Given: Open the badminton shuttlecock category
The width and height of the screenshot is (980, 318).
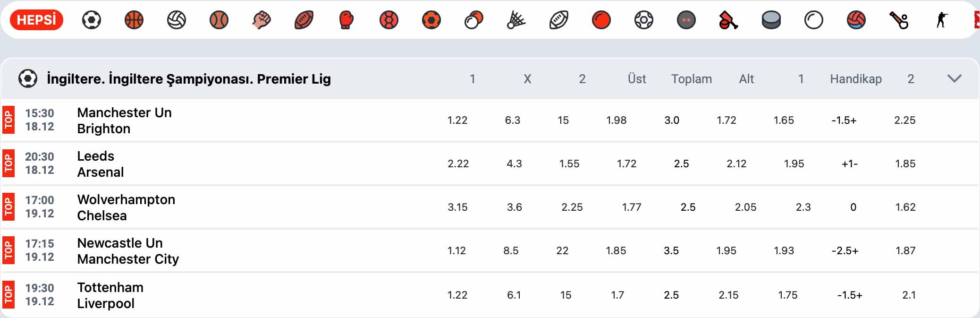Looking at the screenshot, I should pyautogui.click(x=516, y=20).
